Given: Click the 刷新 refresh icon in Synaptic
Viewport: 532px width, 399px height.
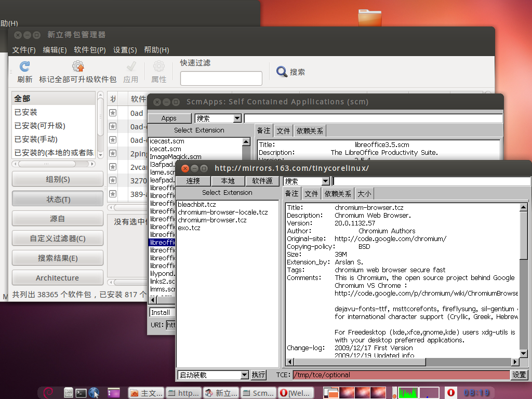Looking at the screenshot, I should [x=24, y=66].
